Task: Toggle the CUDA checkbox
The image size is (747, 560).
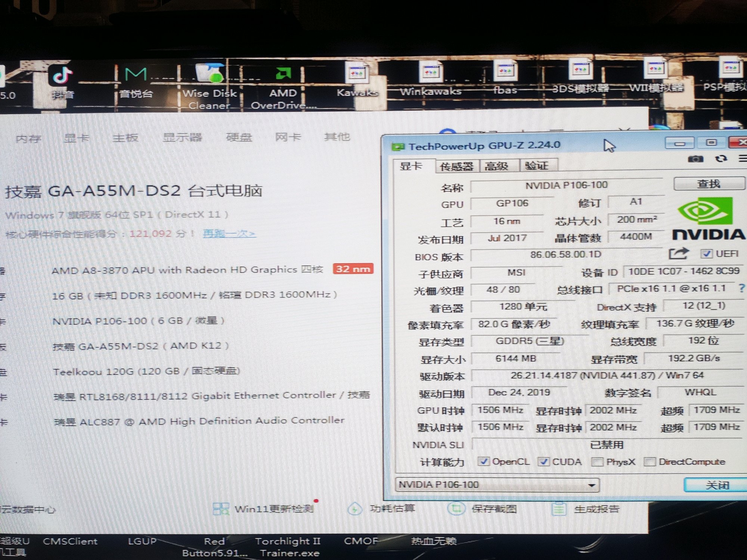Action: (543, 462)
